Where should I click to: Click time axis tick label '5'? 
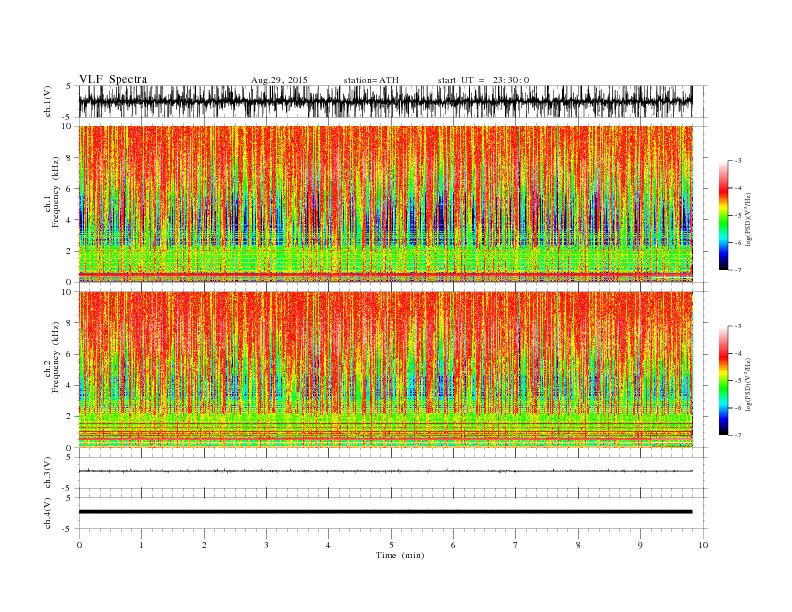(391, 545)
